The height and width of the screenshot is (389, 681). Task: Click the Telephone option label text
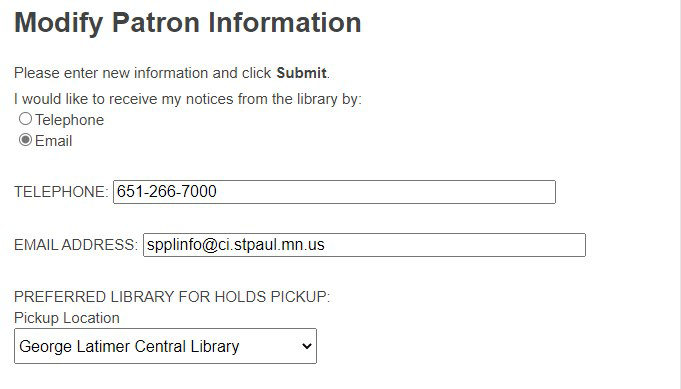69,120
